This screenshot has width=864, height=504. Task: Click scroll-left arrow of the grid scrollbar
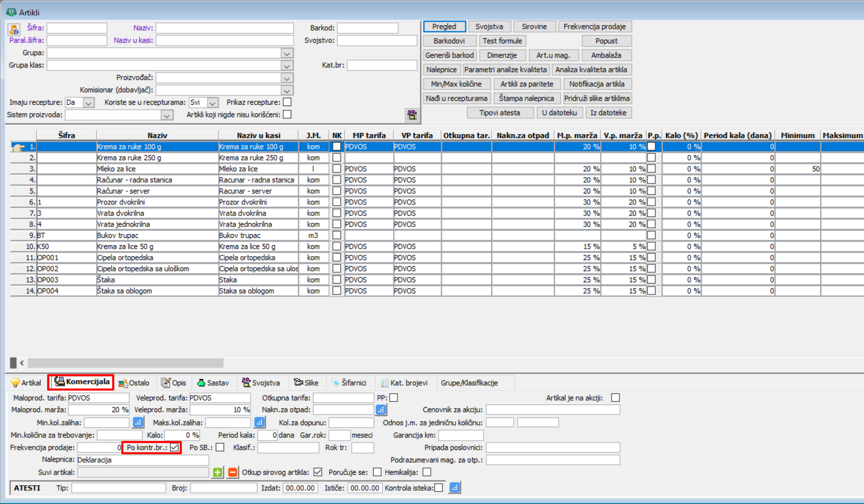pyautogui.click(x=22, y=363)
